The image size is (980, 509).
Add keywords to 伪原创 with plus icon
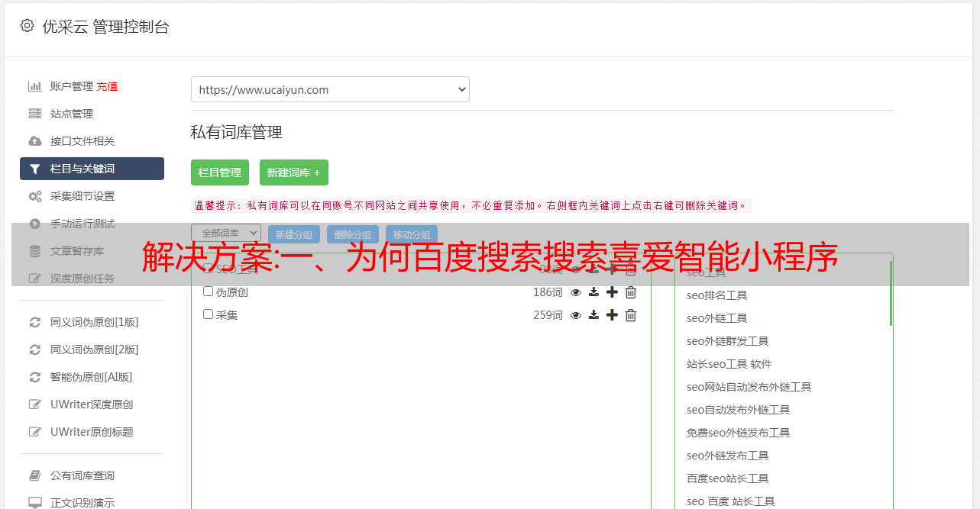point(612,292)
